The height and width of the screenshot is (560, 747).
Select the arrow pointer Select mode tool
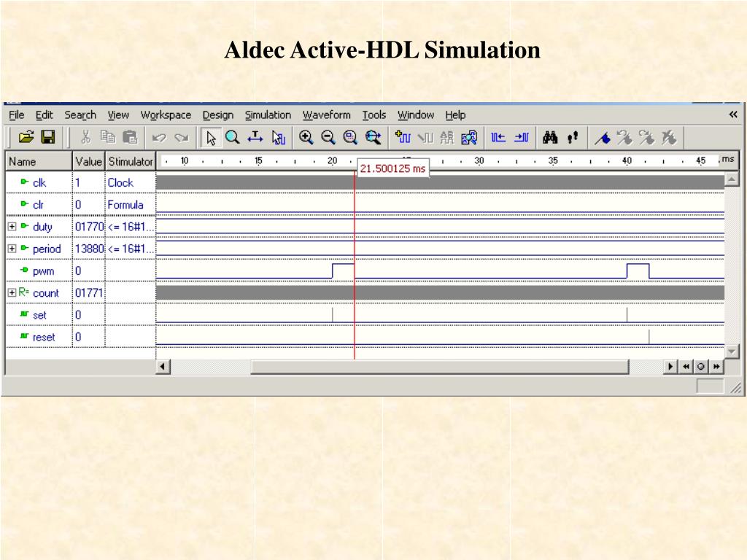click(211, 138)
